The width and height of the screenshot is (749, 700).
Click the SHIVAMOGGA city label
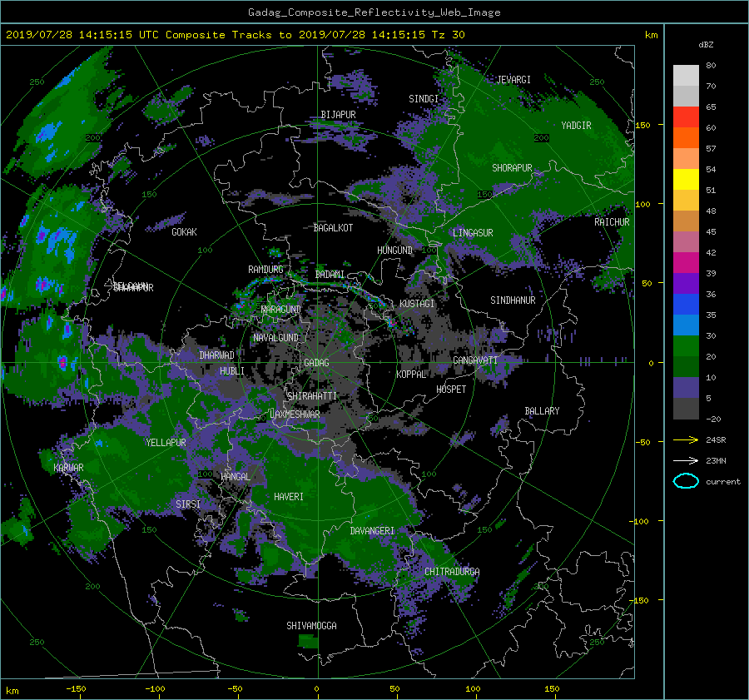[311, 626]
